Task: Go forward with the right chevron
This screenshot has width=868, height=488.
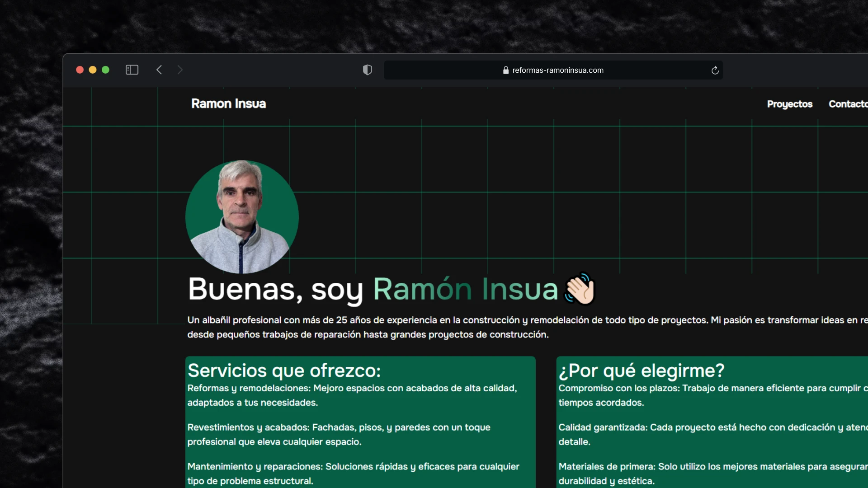Action: point(180,70)
